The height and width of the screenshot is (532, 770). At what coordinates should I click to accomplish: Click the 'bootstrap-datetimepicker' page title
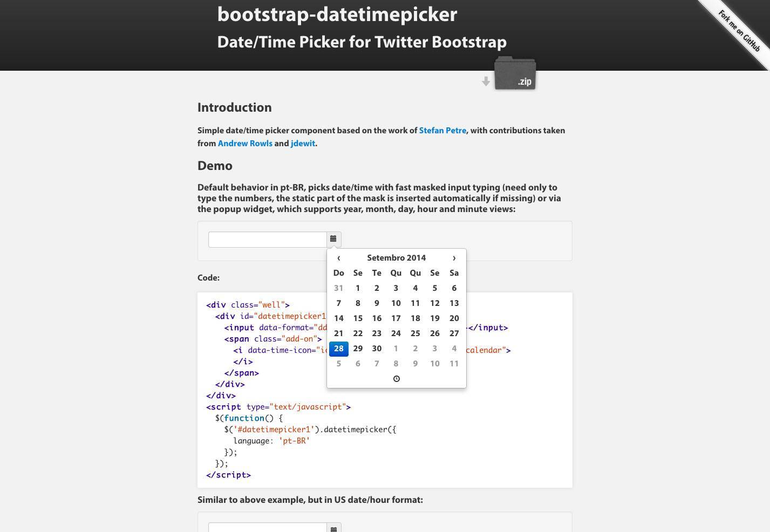(337, 14)
